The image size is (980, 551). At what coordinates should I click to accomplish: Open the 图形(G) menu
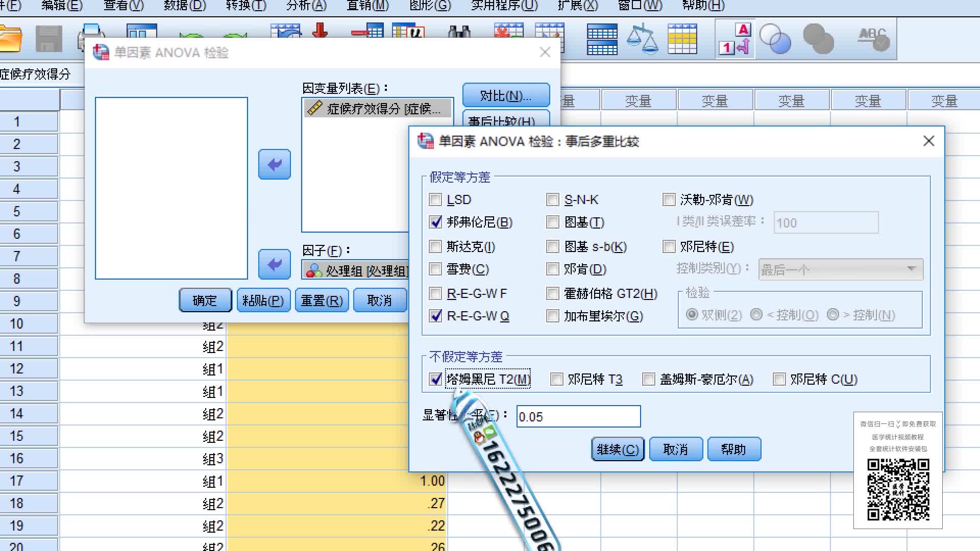430,6
